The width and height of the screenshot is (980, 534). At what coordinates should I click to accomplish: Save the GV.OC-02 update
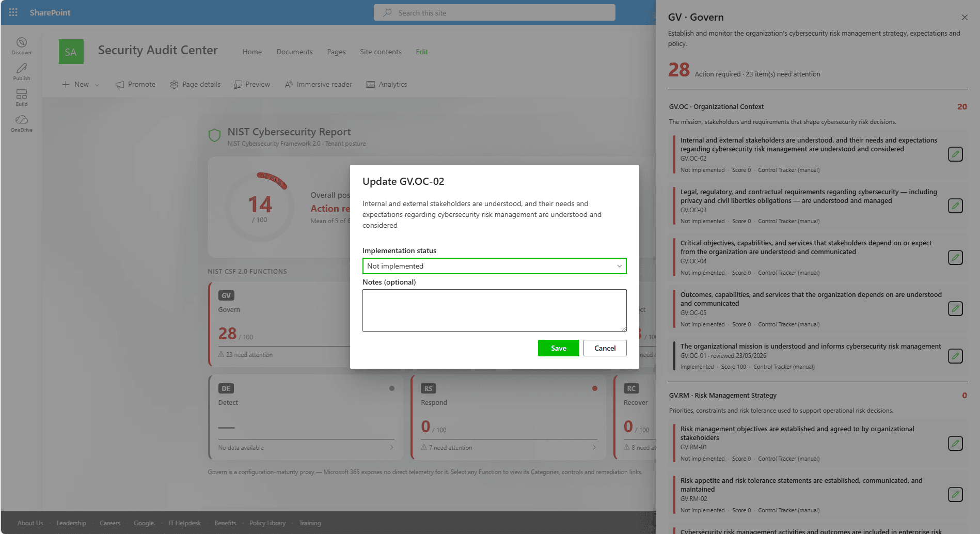coord(558,348)
